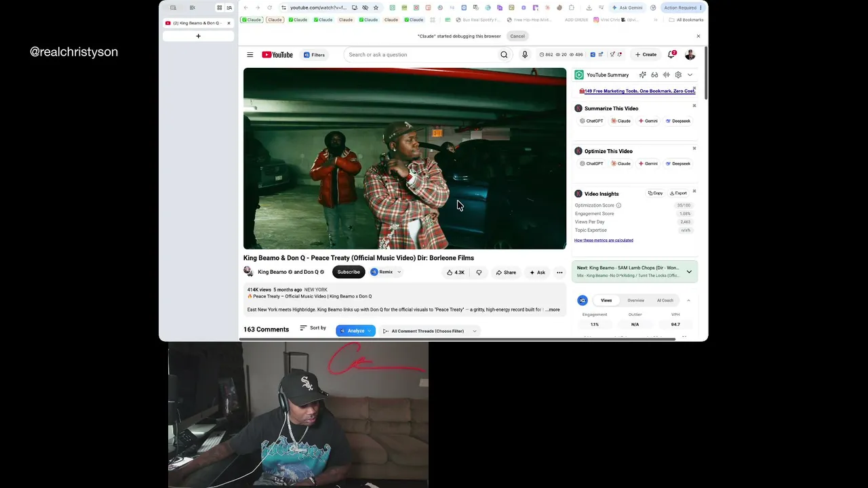Switch to the Overview tab
This screenshot has height=488, width=868.
tap(635, 300)
